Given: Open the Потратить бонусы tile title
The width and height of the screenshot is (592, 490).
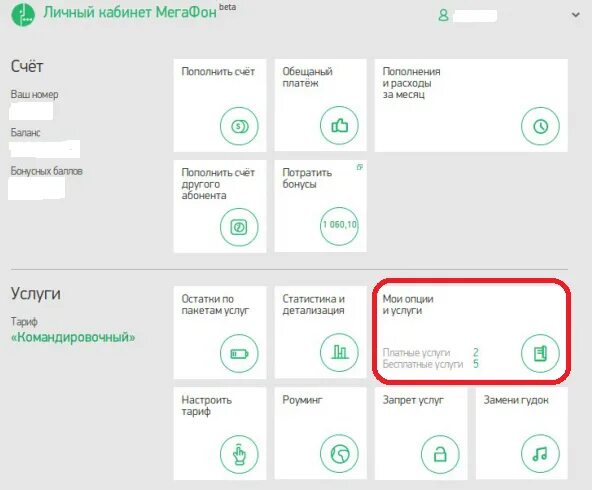Looking at the screenshot, I should pos(307,178).
